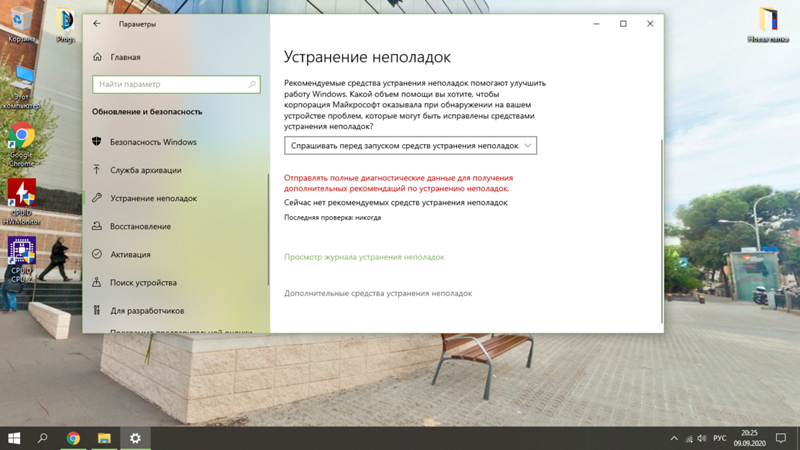Select the 'Этот компьютер' desktop icon
This screenshot has height=450, width=800.
pyautogui.click(x=21, y=87)
